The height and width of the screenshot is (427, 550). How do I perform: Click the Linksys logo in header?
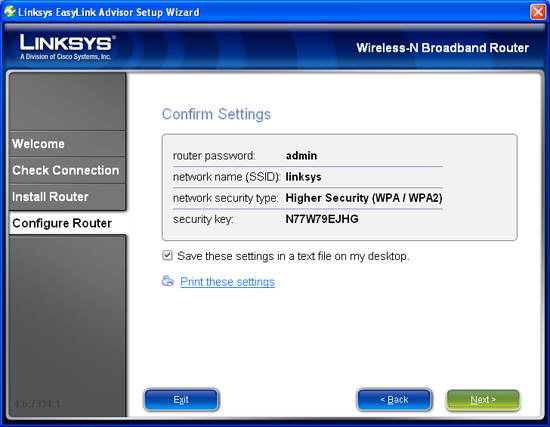pyautogui.click(x=66, y=47)
